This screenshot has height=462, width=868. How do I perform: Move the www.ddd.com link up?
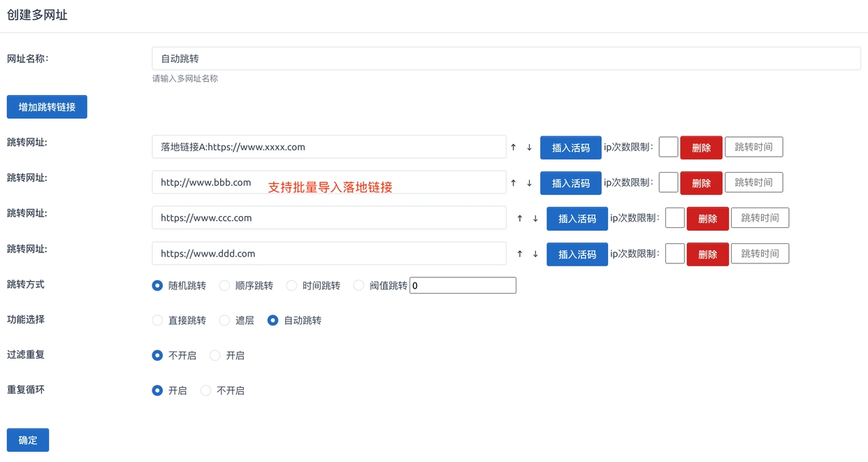(519, 254)
